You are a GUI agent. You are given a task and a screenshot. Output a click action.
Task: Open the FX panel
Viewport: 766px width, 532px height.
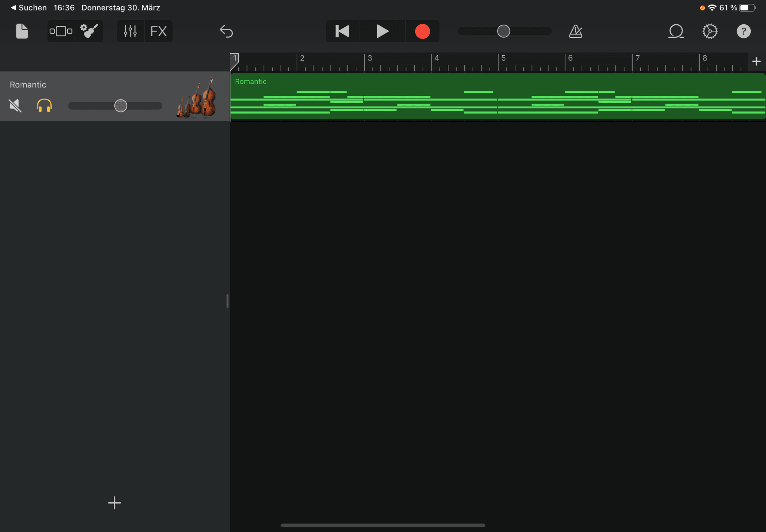pos(158,31)
